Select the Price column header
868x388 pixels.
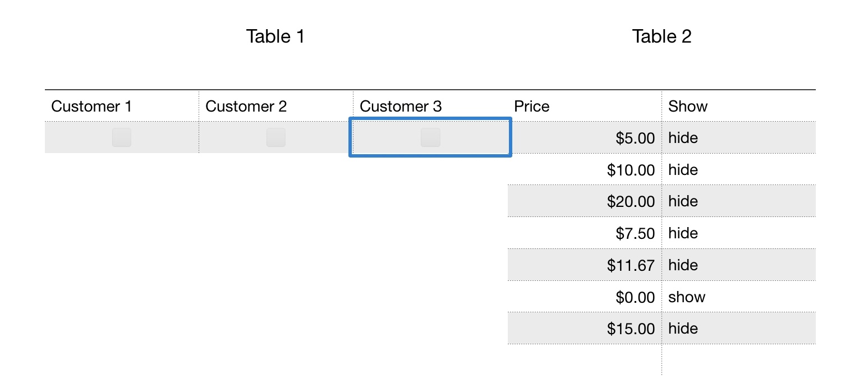pos(585,106)
